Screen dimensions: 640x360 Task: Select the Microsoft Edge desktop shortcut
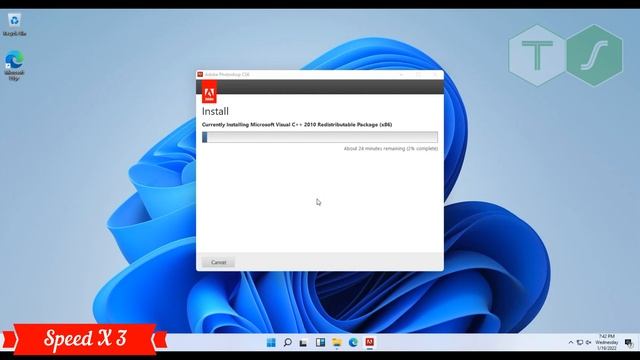coord(14,65)
